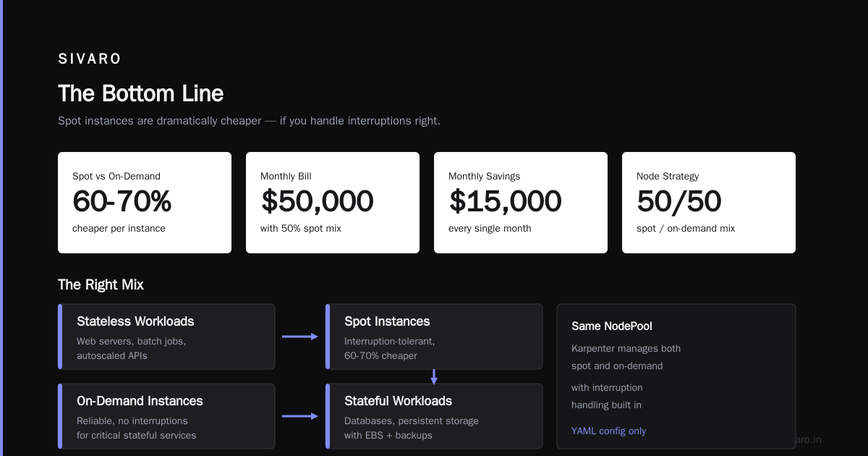Click the Node Strategy 50/50 card

click(x=709, y=203)
